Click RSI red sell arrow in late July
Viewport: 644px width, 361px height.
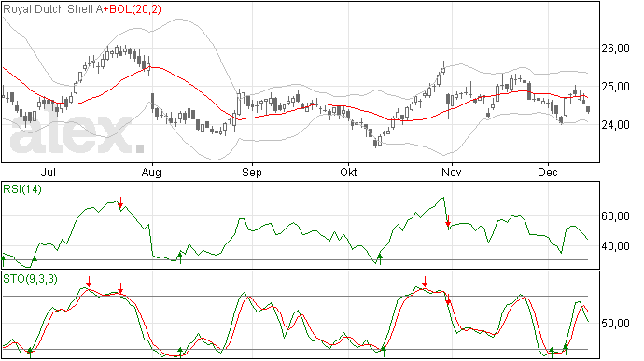120,202
